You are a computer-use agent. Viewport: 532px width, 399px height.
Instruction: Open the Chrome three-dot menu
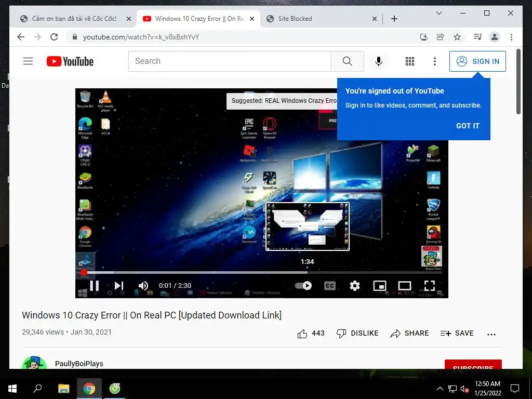(511, 37)
